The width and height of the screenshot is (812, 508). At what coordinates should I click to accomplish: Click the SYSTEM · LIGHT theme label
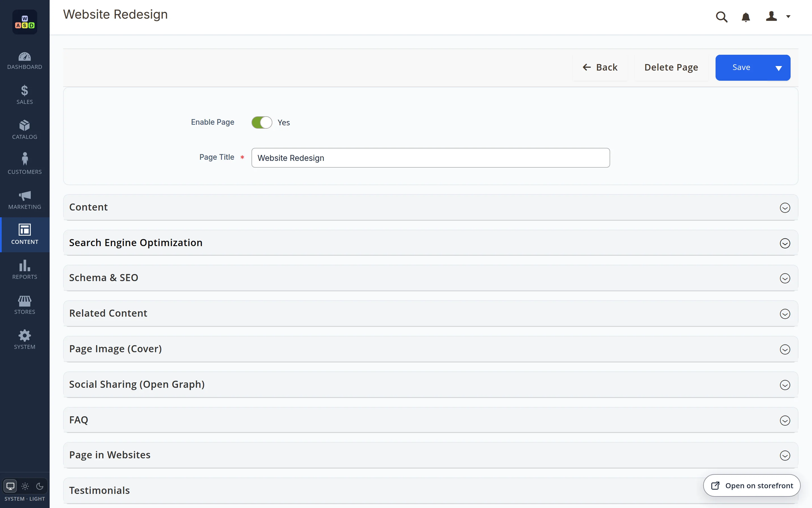[25, 499]
